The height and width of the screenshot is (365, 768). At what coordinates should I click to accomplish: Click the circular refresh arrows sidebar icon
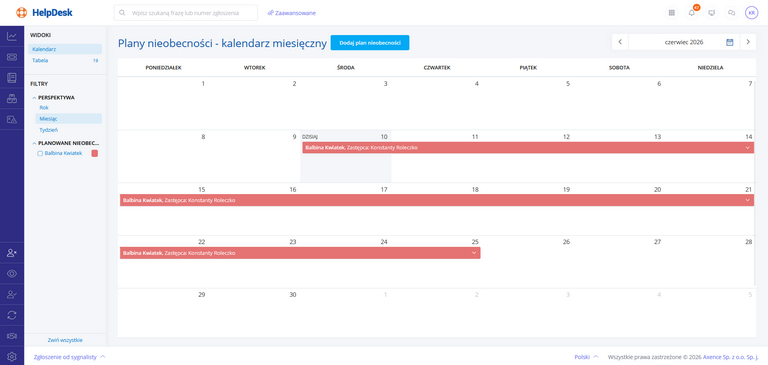pos(12,315)
